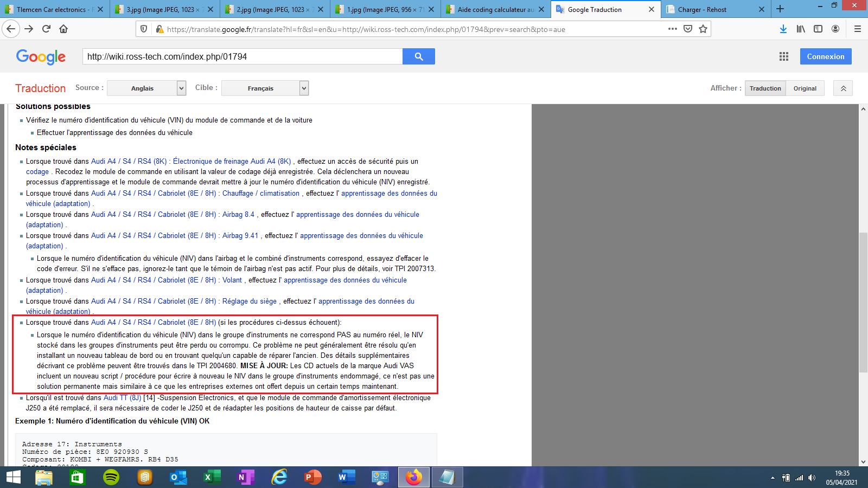
Task: Open the volume control in system tray
Action: pyautogui.click(x=812, y=478)
